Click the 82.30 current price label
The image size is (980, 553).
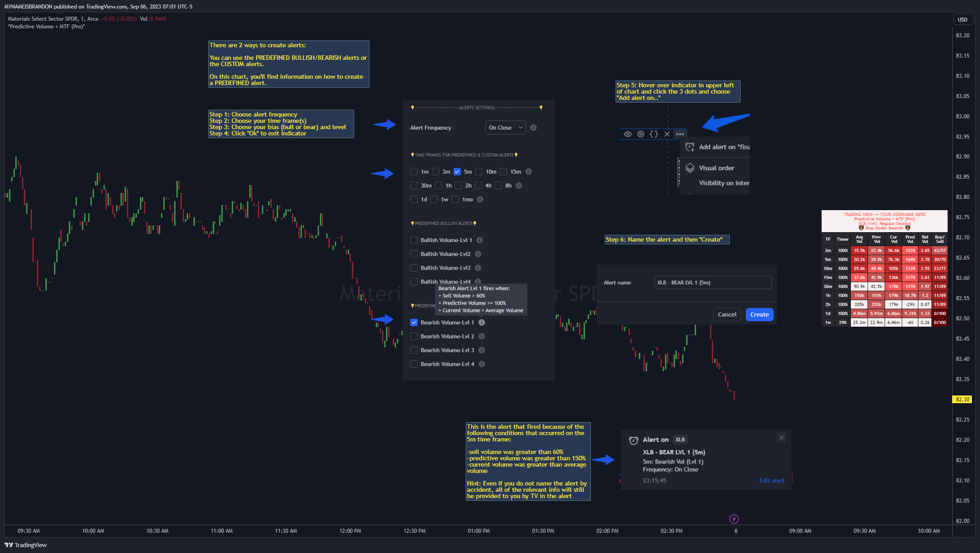coord(962,400)
